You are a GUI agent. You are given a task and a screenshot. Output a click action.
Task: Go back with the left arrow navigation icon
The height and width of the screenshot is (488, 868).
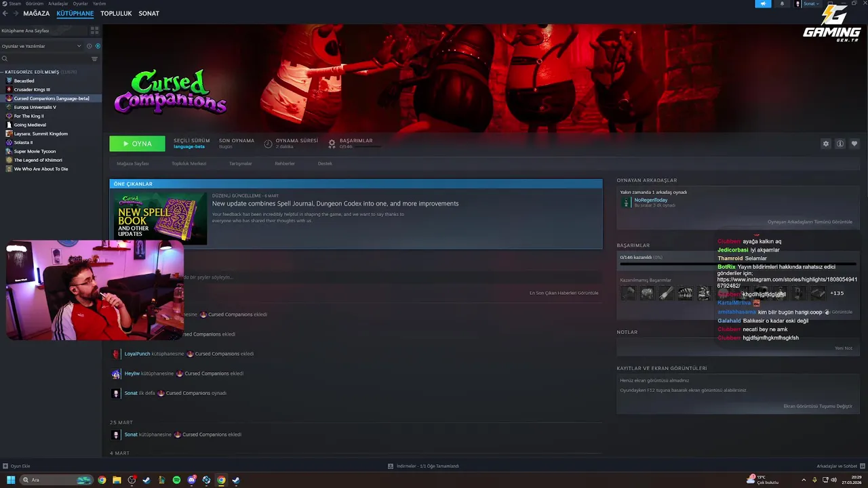click(5, 14)
